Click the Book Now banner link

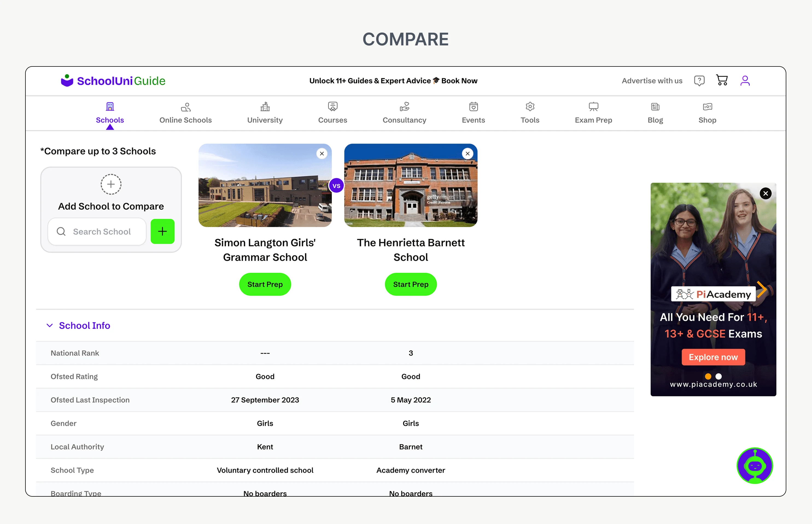(459, 81)
